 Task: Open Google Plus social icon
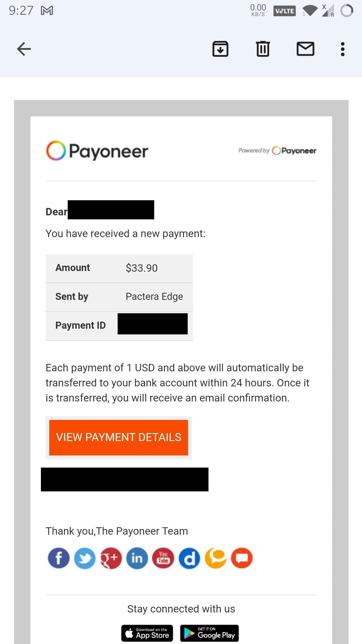point(111,558)
